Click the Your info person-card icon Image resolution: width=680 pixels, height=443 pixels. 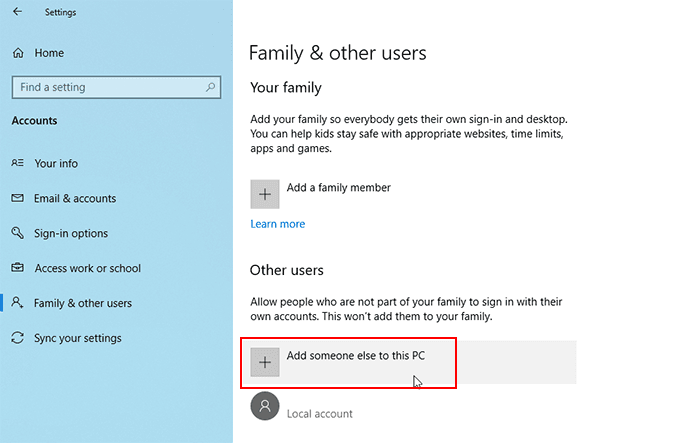[x=17, y=163]
